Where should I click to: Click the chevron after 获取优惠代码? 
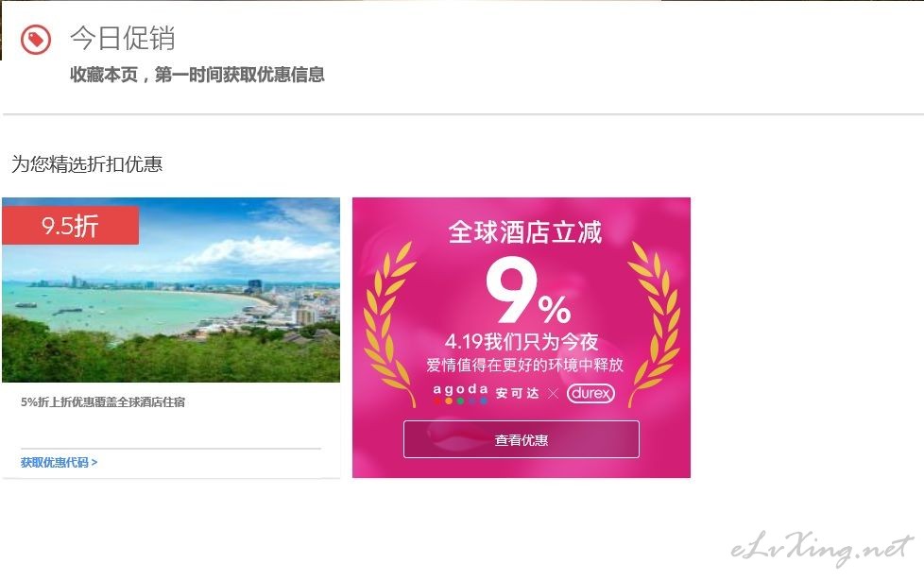(94, 463)
